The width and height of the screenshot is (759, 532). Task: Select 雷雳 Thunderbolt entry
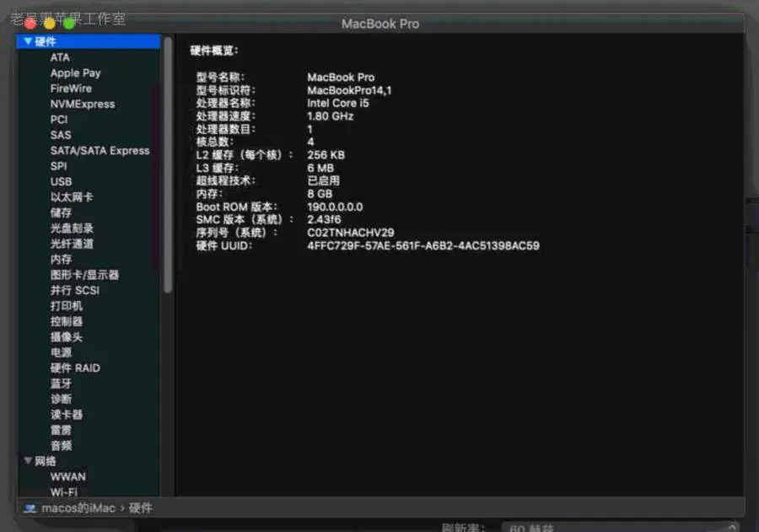click(x=61, y=430)
